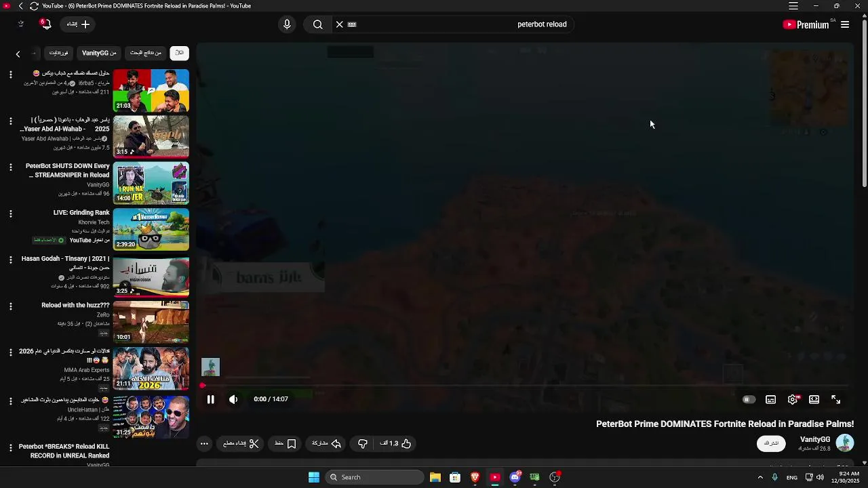Open YouTube Premium home logo
This screenshot has height=488, width=868.
coord(807,24)
